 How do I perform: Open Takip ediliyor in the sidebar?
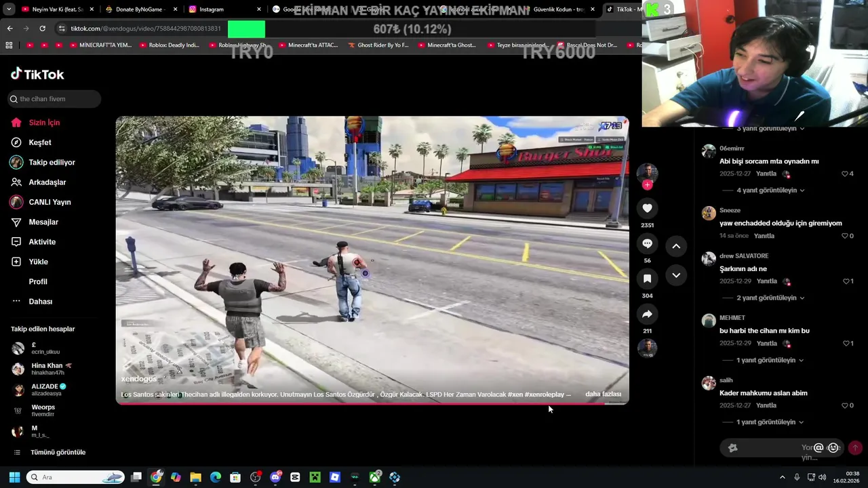tap(43, 163)
